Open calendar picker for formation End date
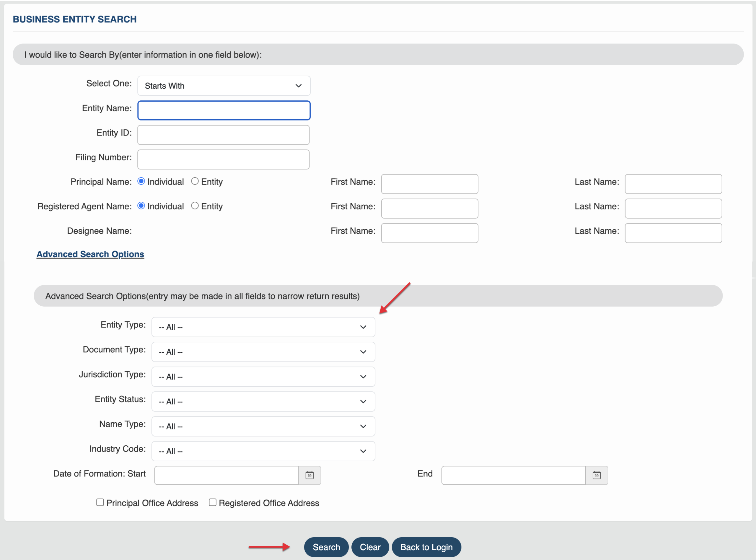 click(x=597, y=475)
